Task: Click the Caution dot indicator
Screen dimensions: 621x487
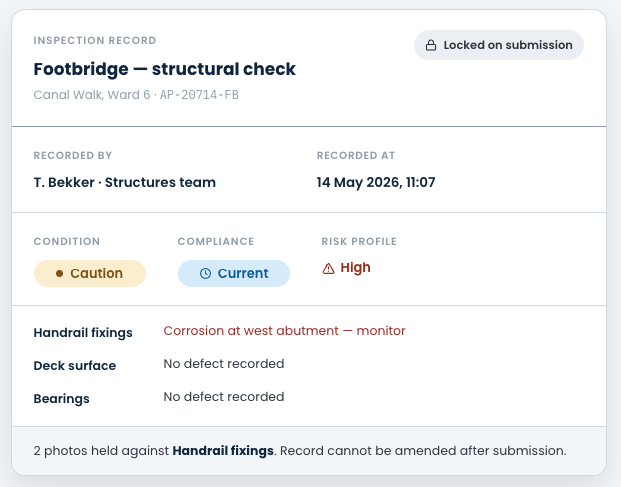Action: click(59, 273)
